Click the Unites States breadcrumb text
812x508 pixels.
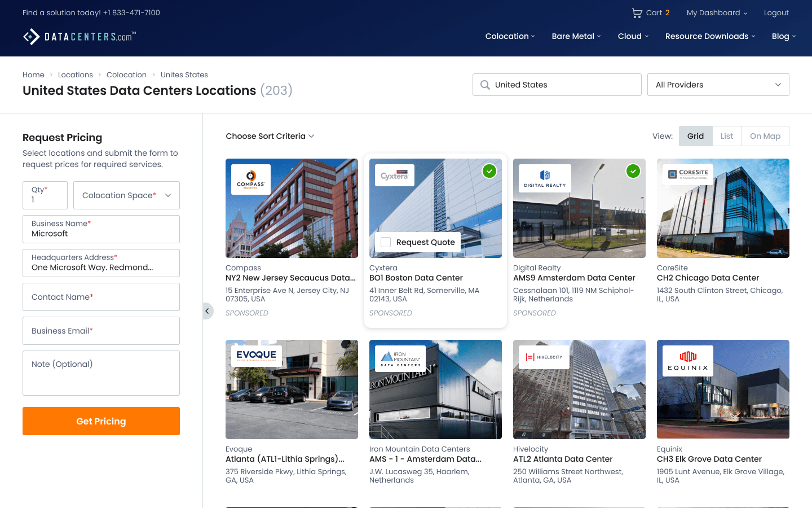tap(184, 75)
